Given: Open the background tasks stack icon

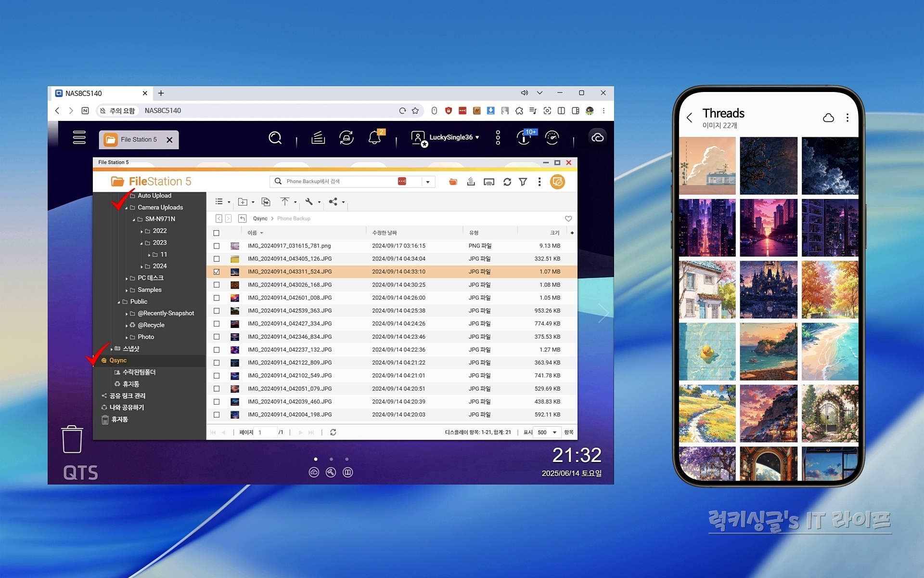Looking at the screenshot, I should pyautogui.click(x=318, y=138).
